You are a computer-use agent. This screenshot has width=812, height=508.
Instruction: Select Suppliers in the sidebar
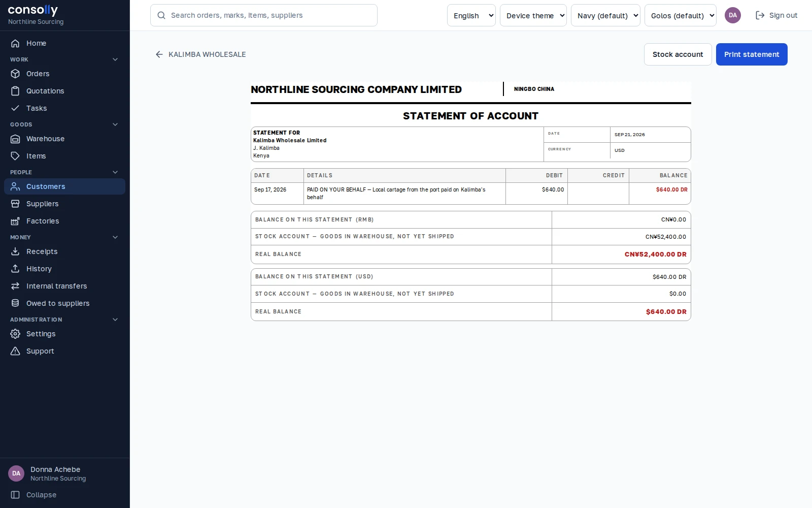[64, 204]
